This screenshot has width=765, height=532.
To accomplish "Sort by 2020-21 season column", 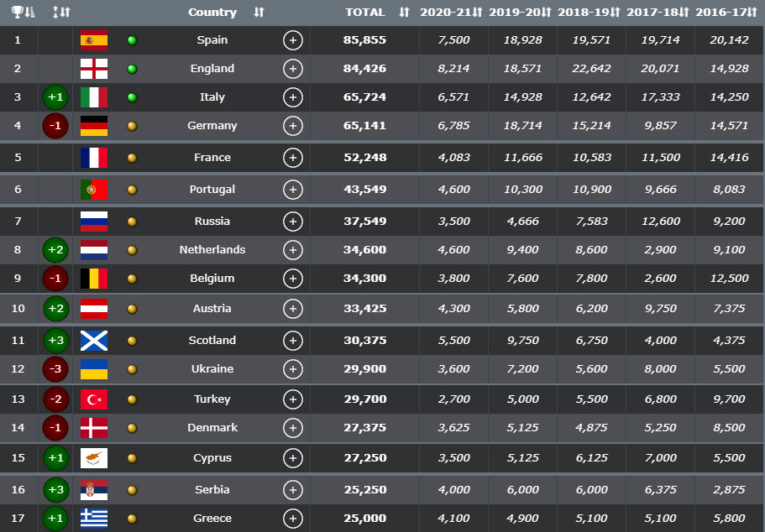I will tap(451, 13).
